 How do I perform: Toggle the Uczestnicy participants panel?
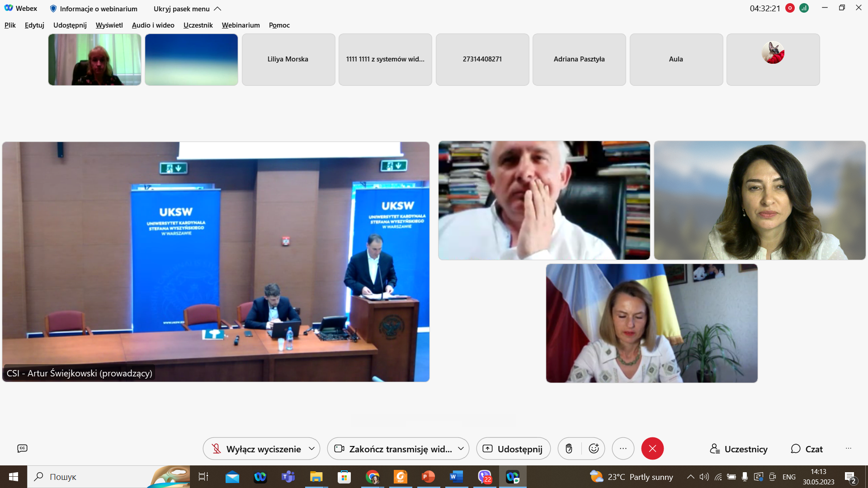[739, 449]
